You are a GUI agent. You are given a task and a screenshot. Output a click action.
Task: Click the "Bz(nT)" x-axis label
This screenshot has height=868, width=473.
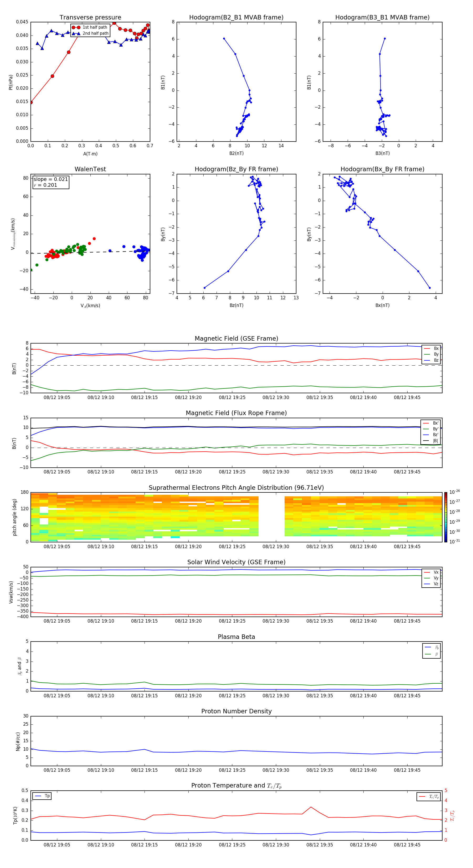pyautogui.click(x=236, y=305)
